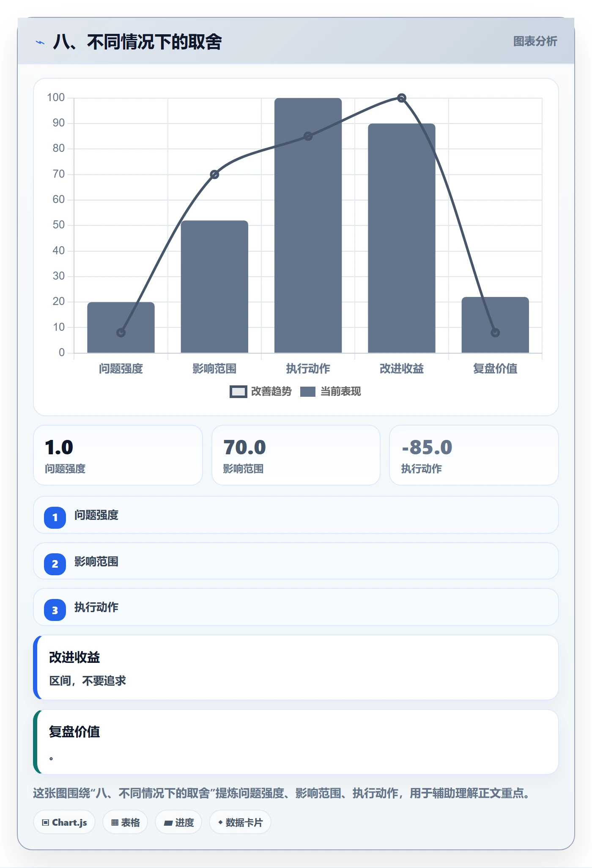Open the 复盘价值 note card
The image size is (592, 868).
click(x=296, y=742)
